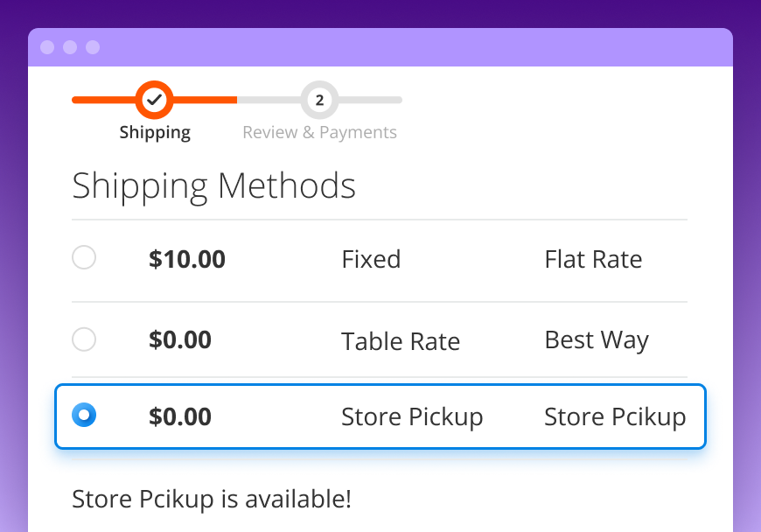
Task: Click the Store Pcikup is available message
Action: pos(211,499)
